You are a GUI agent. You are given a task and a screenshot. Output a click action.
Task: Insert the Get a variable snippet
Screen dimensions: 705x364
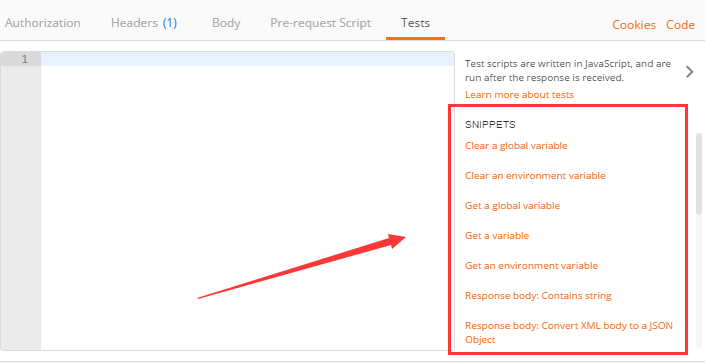497,235
